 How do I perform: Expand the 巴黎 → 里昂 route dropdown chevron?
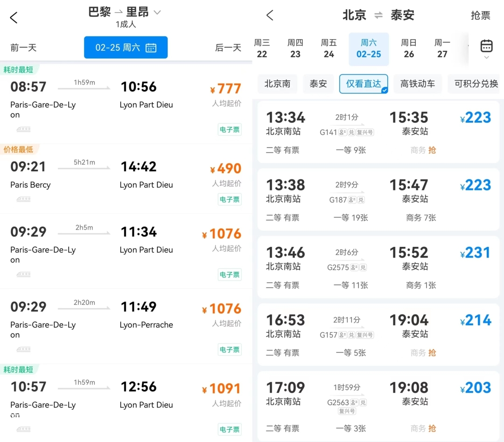pos(157,13)
